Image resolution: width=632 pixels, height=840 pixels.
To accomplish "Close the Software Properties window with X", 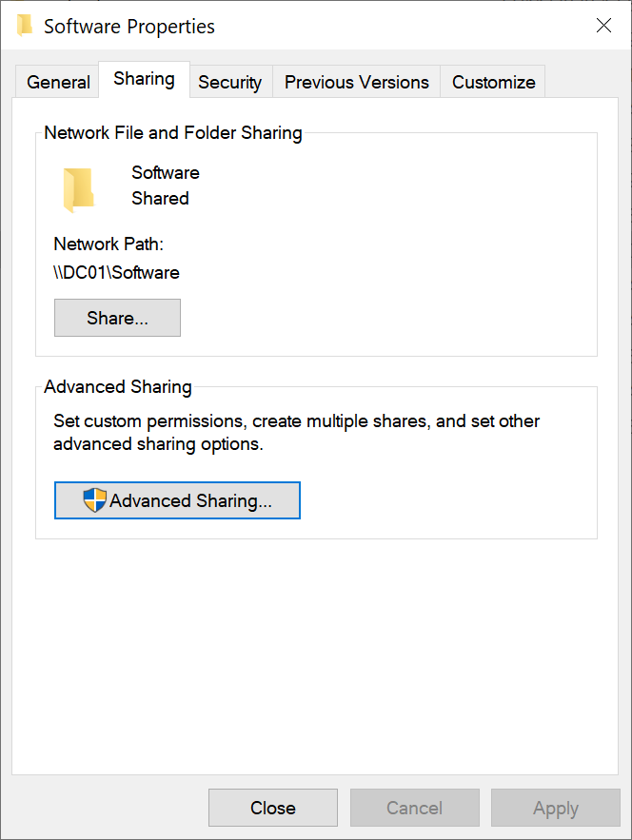I will coord(603,26).
